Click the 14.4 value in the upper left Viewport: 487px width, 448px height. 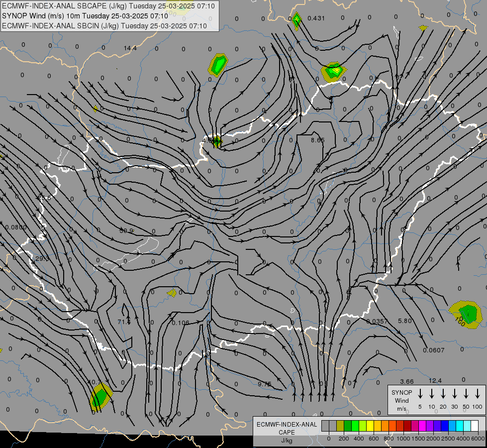[x=130, y=48]
